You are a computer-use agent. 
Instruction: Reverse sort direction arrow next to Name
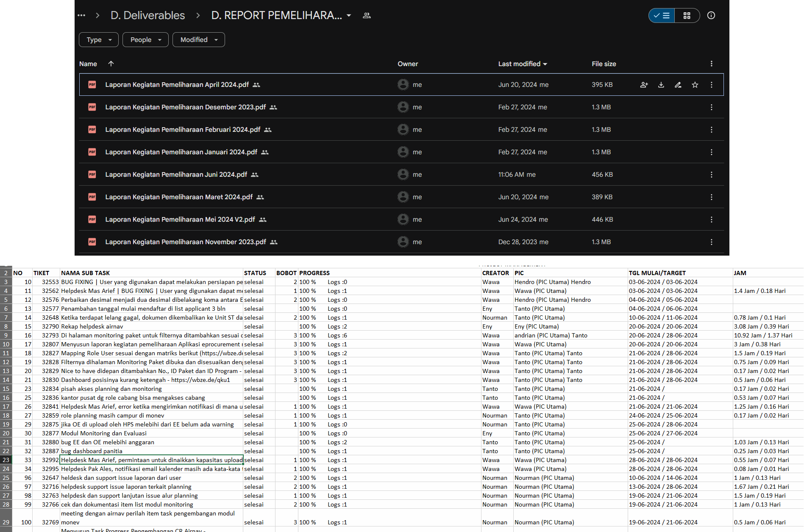111,64
